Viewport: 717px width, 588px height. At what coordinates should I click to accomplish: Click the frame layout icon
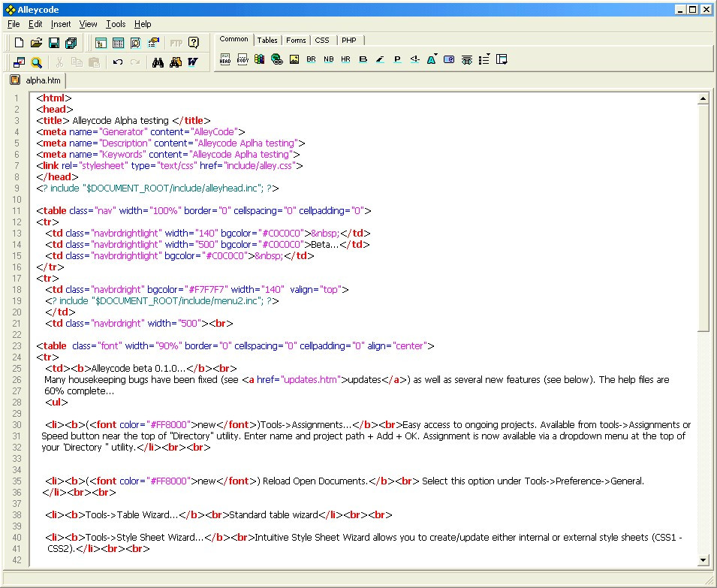click(x=502, y=59)
